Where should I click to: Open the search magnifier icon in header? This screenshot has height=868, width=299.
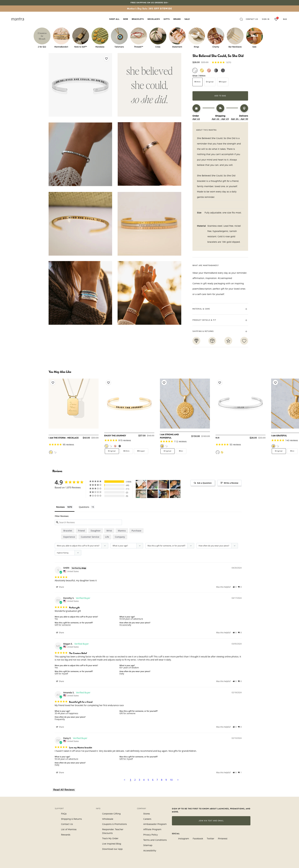point(241,19)
